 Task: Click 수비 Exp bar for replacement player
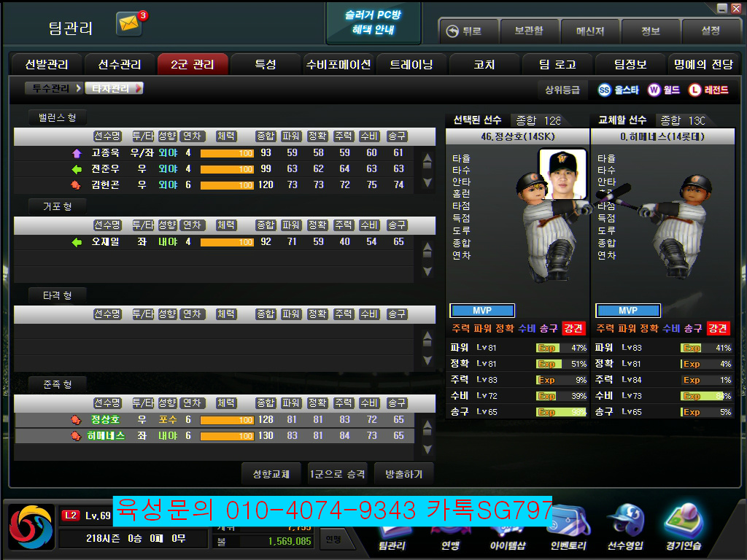pyautogui.click(x=706, y=396)
